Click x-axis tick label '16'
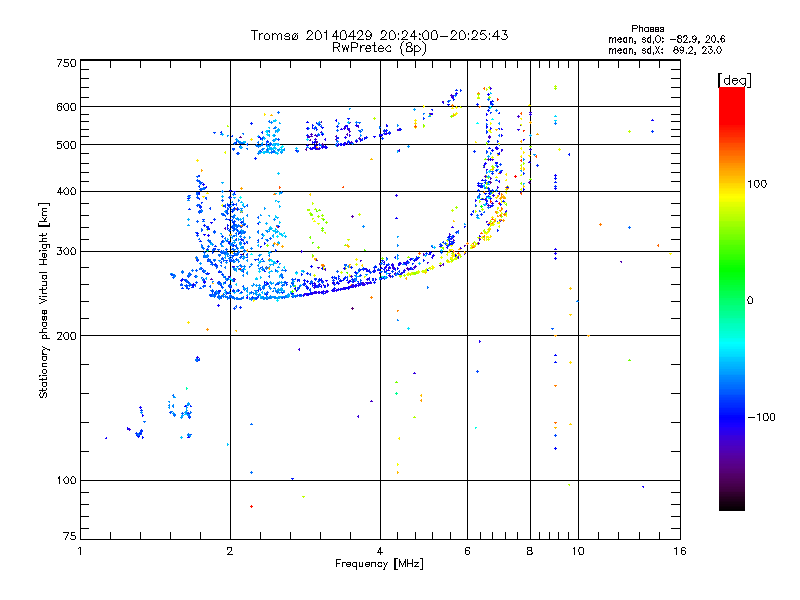Image resolution: width=800 pixels, height=600 pixels. click(680, 551)
